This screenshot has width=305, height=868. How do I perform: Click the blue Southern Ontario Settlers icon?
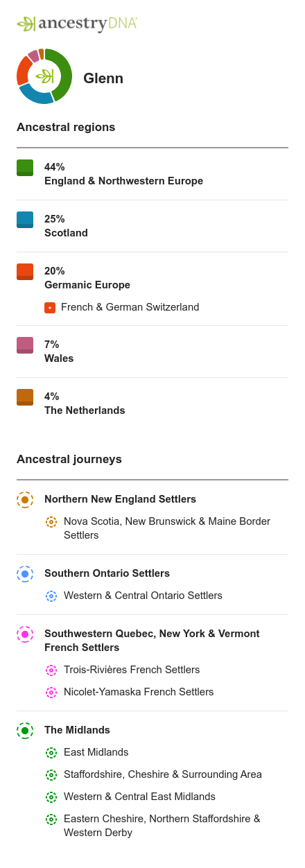(x=25, y=574)
